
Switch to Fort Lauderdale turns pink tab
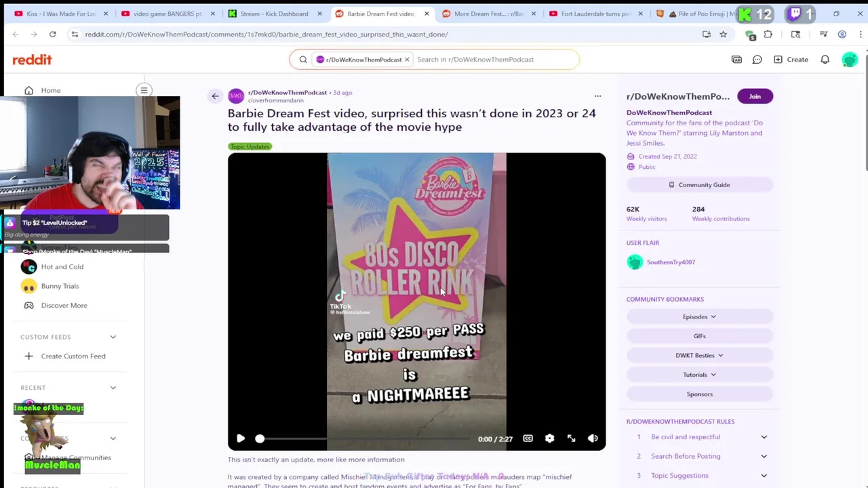pyautogui.click(x=595, y=14)
